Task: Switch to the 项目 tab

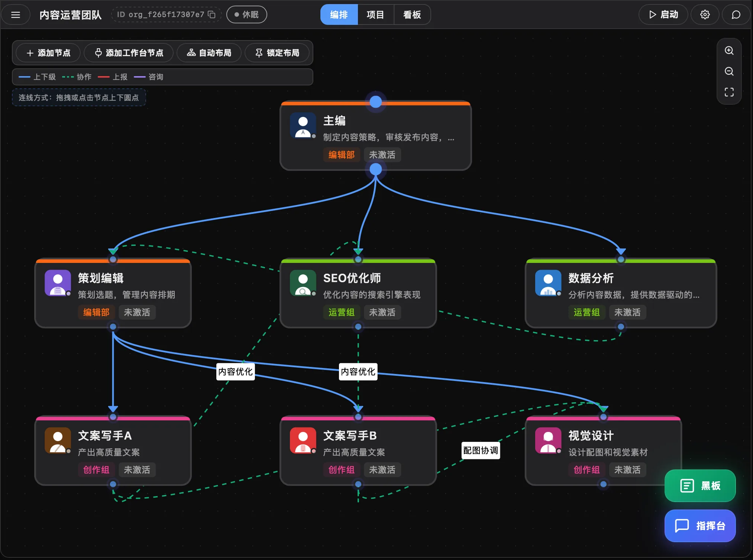Action: pos(375,14)
